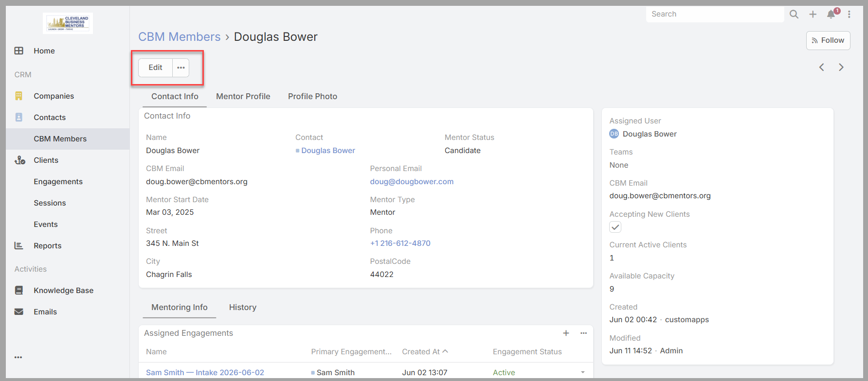Click into the Search field

pyautogui.click(x=715, y=14)
